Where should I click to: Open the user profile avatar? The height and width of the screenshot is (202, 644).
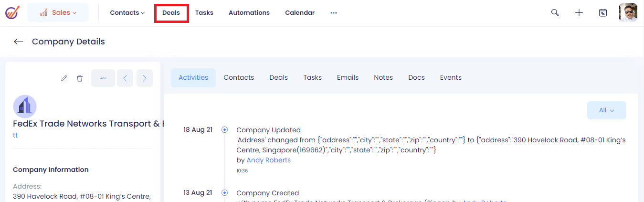pyautogui.click(x=628, y=12)
